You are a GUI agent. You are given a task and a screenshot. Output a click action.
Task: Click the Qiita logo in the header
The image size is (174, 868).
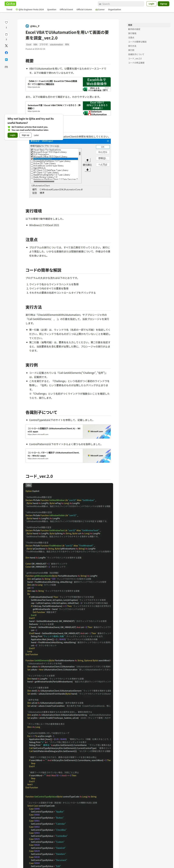[10, 4]
